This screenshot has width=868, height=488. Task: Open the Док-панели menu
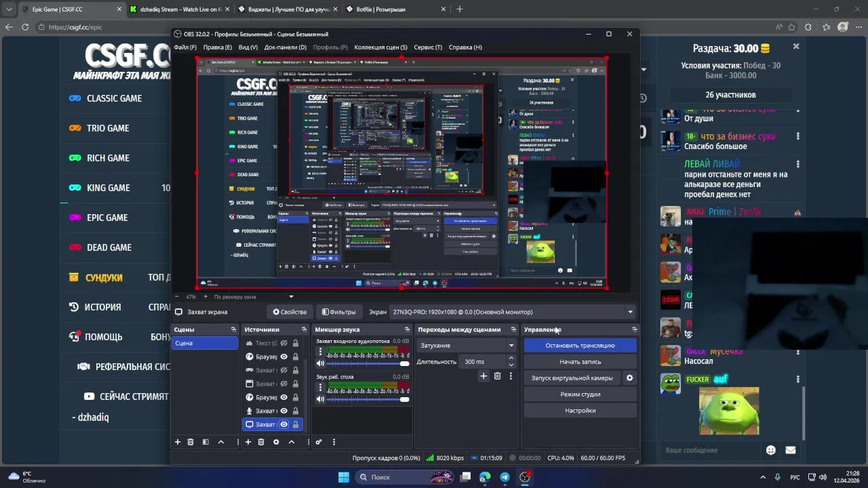coord(285,47)
